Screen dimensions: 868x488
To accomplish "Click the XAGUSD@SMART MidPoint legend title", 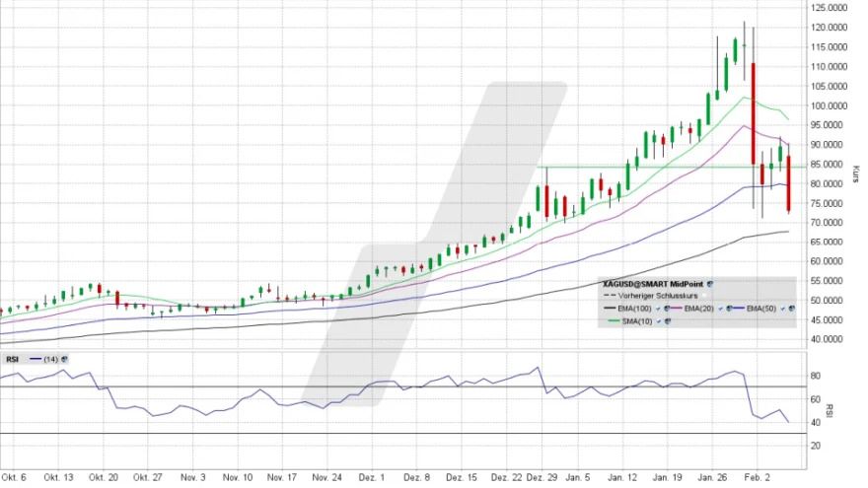I will (653, 283).
